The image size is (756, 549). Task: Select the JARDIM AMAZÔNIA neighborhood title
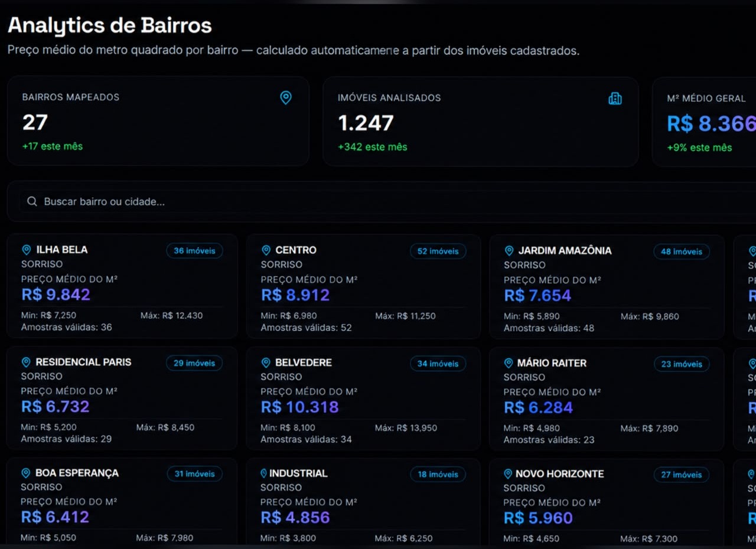coord(565,251)
